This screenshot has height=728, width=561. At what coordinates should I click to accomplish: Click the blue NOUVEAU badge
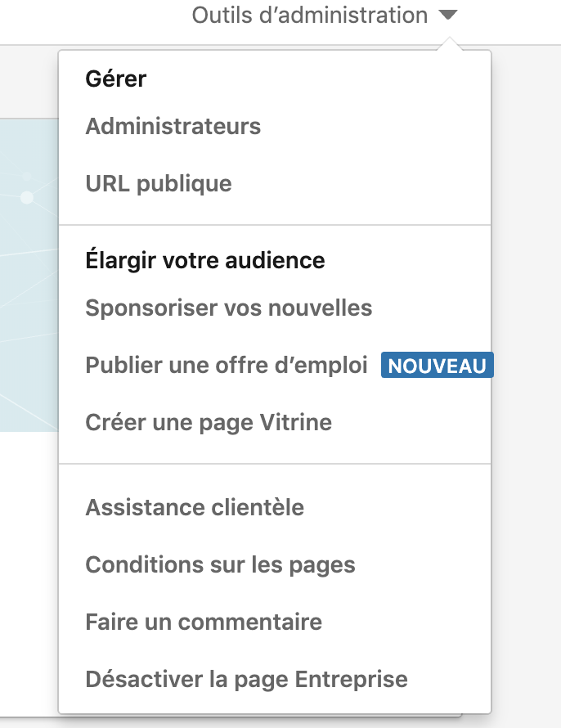tap(437, 366)
